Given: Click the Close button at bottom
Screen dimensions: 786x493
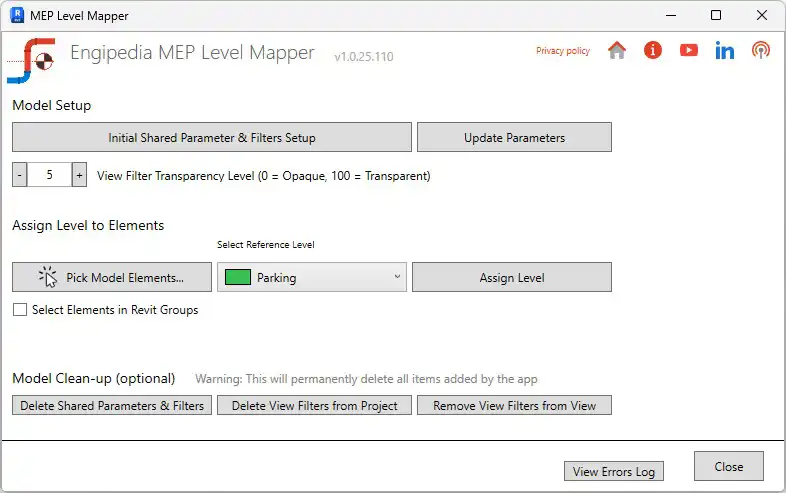Looking at the screenshot, I should 729,466.
